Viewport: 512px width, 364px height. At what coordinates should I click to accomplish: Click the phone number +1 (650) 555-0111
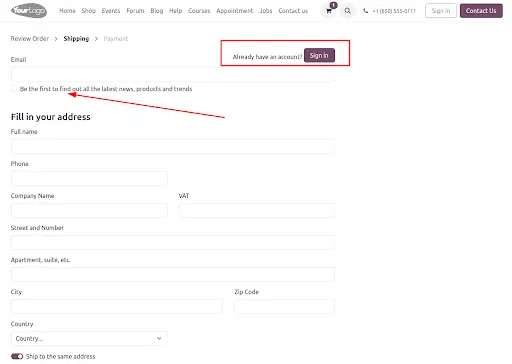(x=394, y=11)
